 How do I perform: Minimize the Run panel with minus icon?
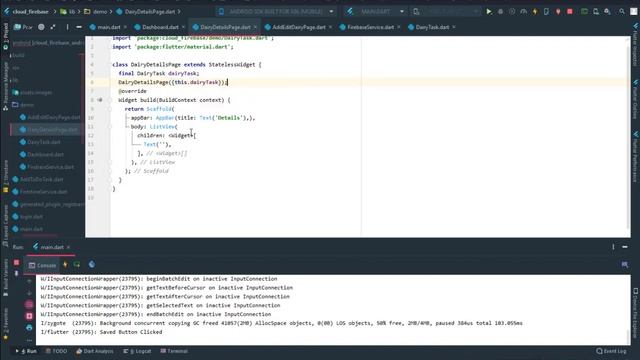pos(625,247)
